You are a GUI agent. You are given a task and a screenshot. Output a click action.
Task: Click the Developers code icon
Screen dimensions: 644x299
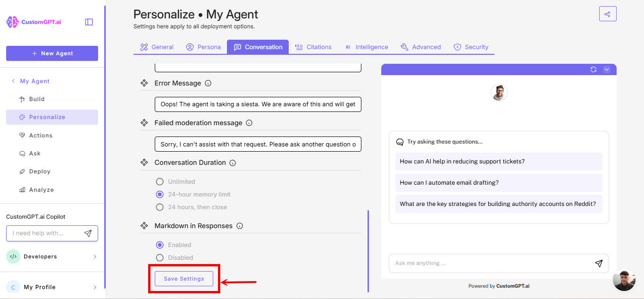tap(13, 256)
